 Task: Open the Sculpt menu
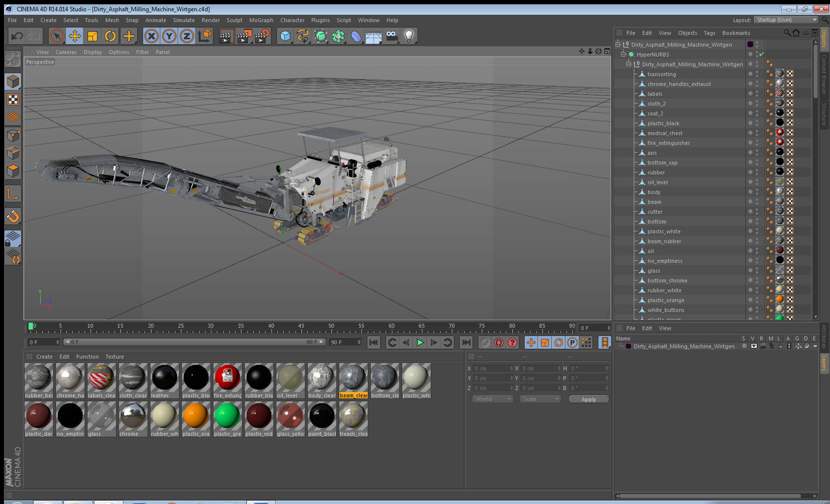click(235, 20)
